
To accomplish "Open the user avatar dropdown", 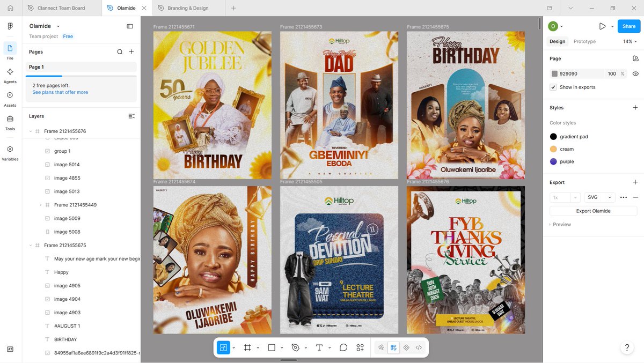I will (555, 26).
